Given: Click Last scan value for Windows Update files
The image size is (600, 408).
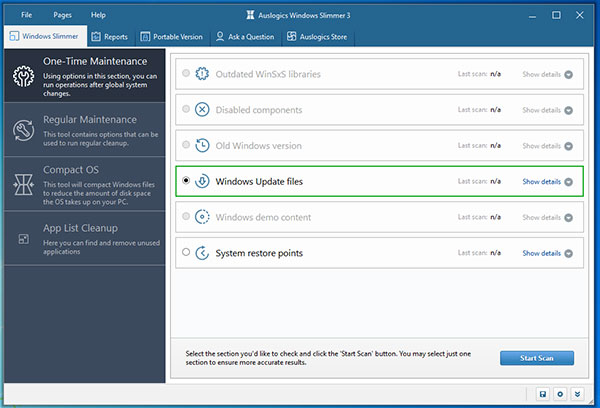Looking at the screenshot, I should [496, 181].
